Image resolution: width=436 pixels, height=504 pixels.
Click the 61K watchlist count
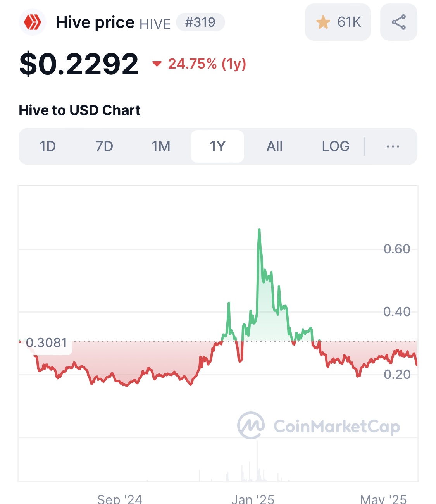[349, 22]
